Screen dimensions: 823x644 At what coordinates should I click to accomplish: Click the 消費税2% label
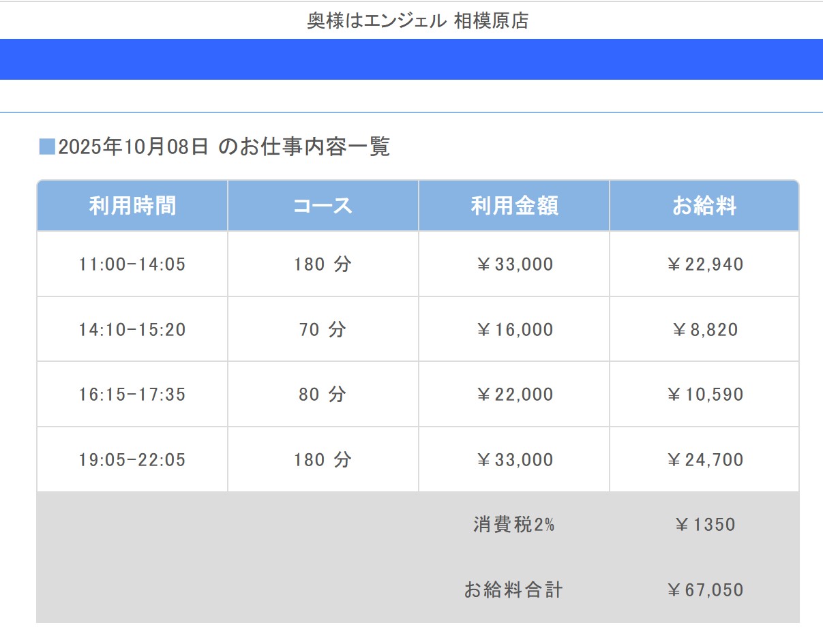click(x=514, y=525)
